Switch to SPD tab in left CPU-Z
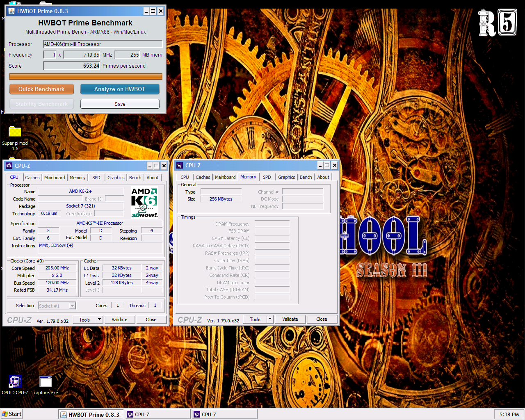The height and width of the screenshot is (420, 525). click(96, 178)
